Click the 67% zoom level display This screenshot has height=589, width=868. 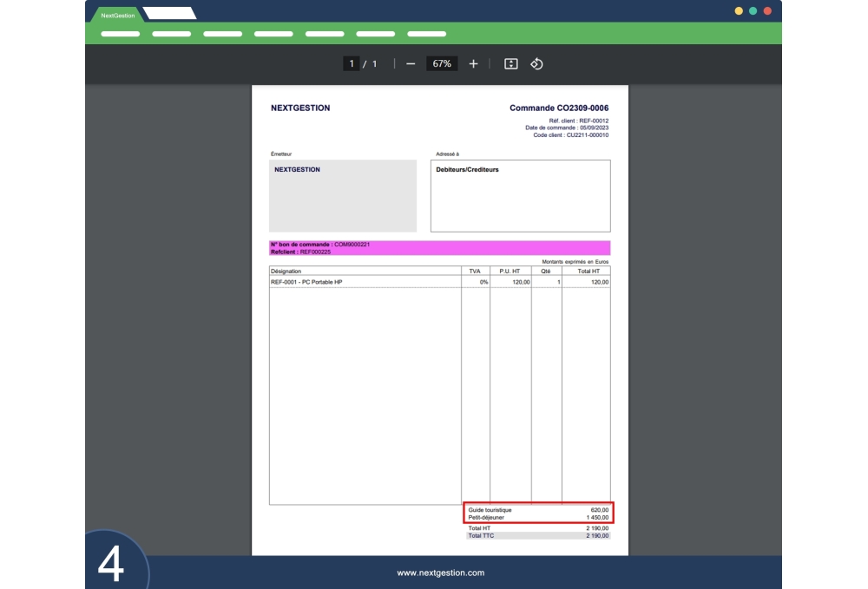click(x=442, y=63)
